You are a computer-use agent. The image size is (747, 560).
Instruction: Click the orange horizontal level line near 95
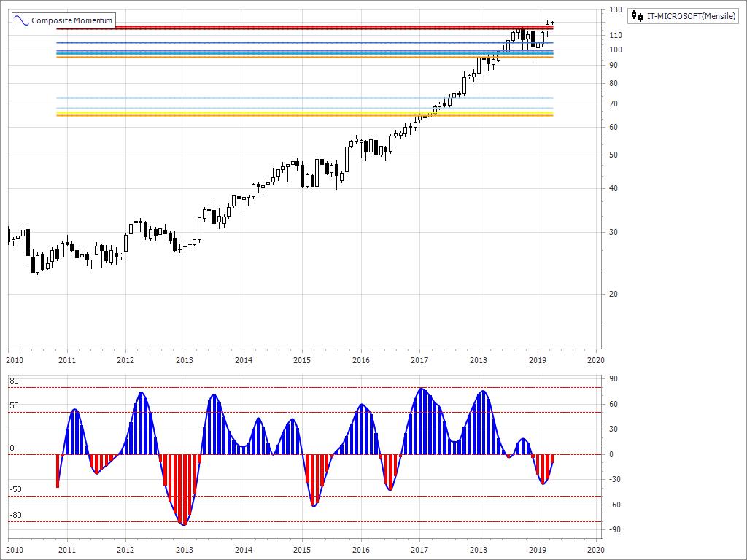305,57
